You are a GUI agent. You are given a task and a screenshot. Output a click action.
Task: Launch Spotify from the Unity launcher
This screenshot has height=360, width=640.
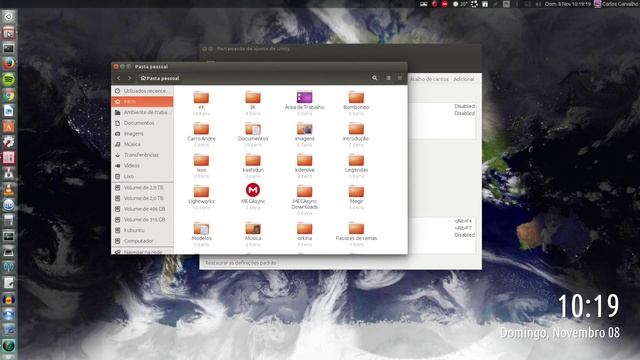pos(9,79)
